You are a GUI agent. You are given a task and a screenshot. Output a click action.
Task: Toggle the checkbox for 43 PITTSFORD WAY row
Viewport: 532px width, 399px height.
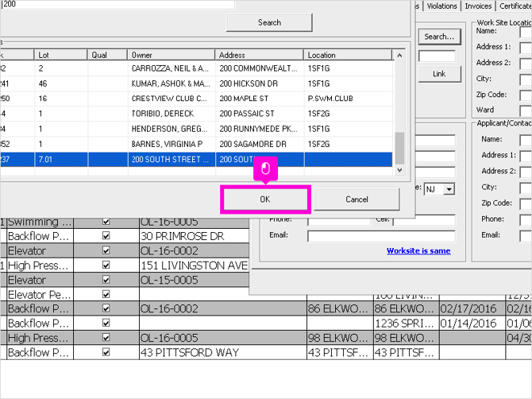(106, 352)
